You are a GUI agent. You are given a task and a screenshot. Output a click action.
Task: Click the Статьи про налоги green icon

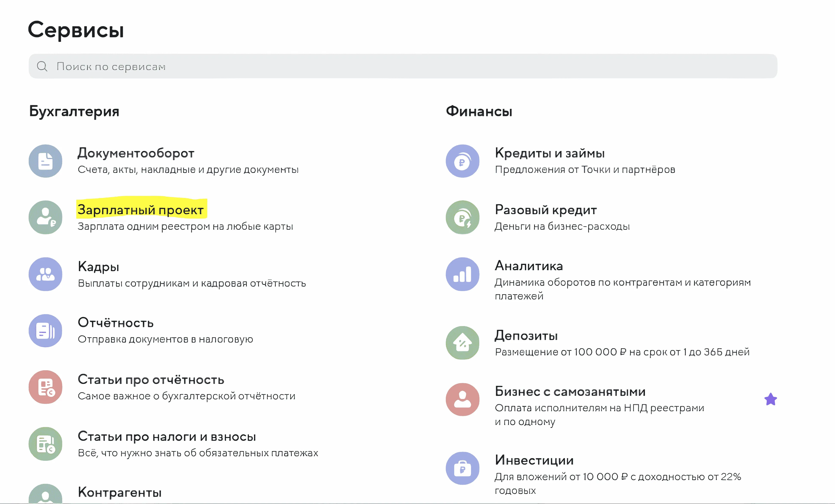(45, 444)
